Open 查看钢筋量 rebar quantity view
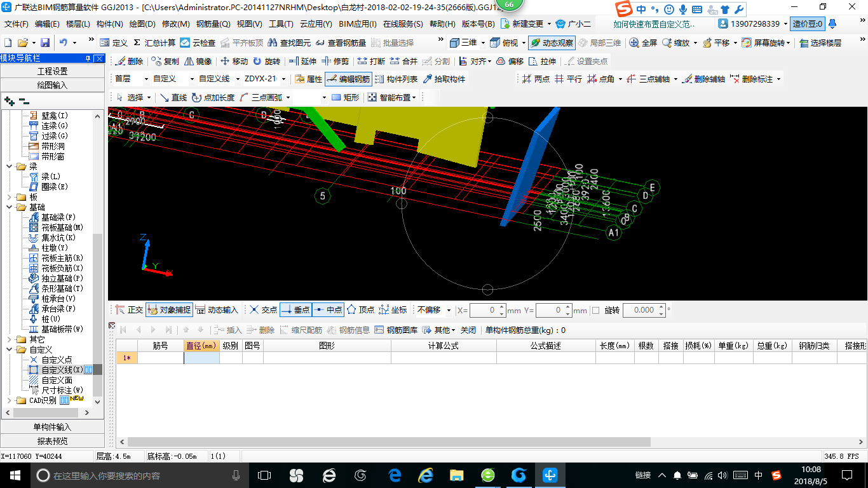868x488 pixels. (341, 43)
